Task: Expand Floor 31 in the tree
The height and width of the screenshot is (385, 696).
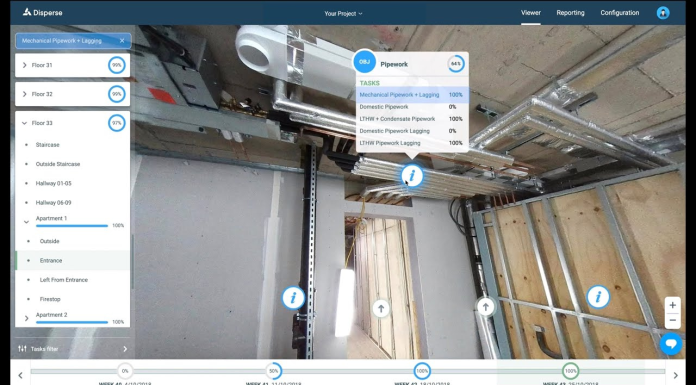Action: pyautogui.click(x=24, y=65)
